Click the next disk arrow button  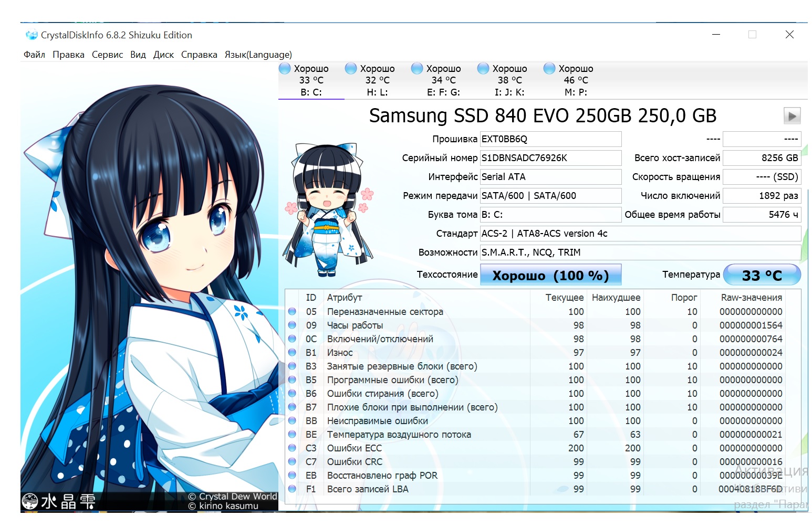pos(792,115)
